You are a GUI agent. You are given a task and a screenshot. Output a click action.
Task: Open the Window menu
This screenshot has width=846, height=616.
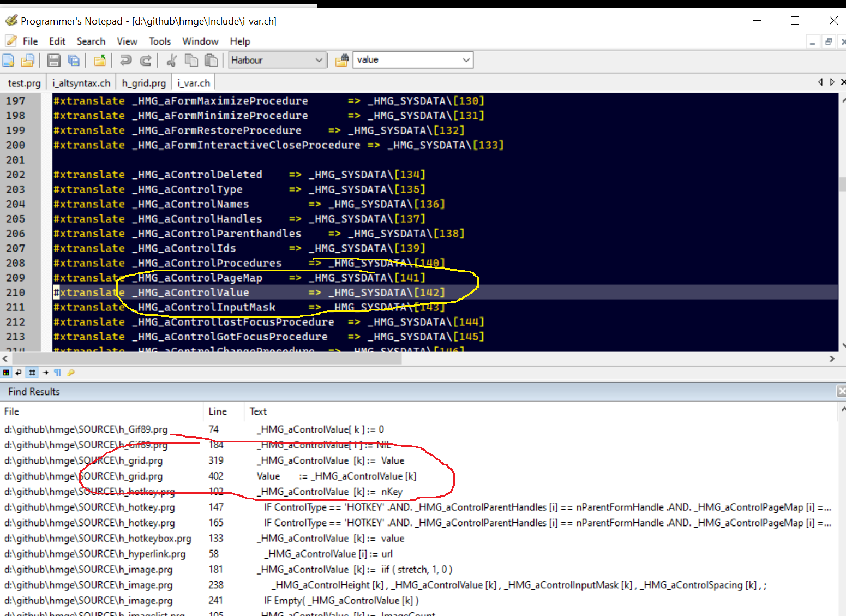[x=200, y=41]
